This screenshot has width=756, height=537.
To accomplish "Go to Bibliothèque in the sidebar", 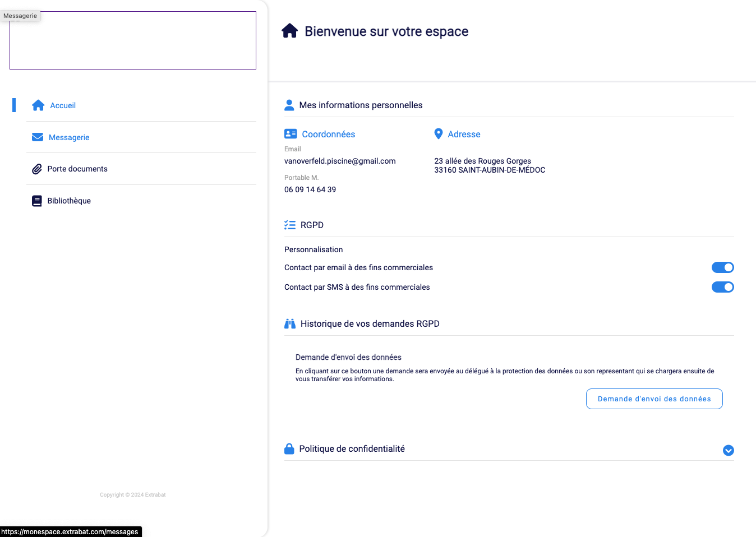I will coord(69,201).
